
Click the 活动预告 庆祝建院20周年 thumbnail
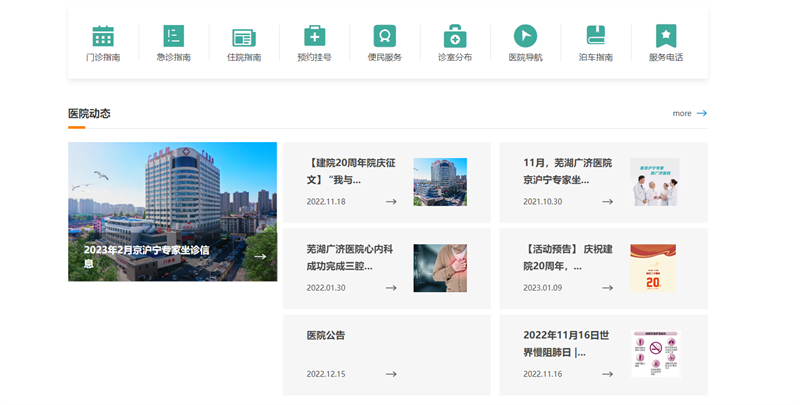click(653, 268)
